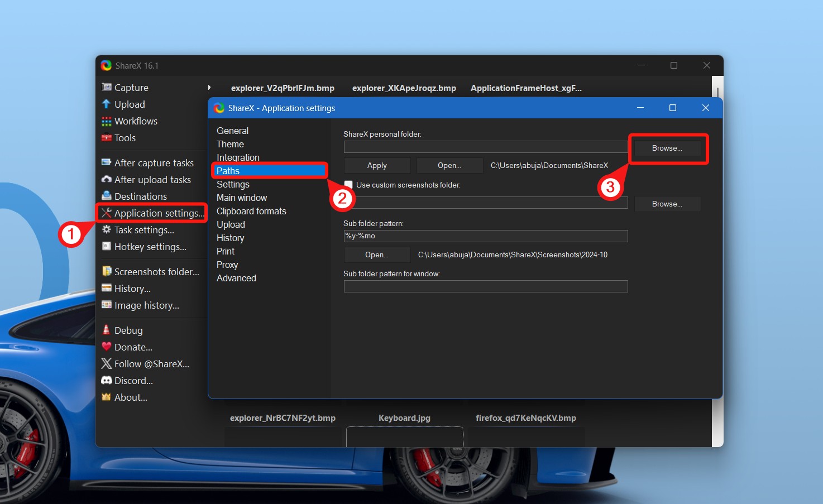The height and width of the screenshot is (504, 823).
Task: Open the Discord link
Action: pos(133,380)
